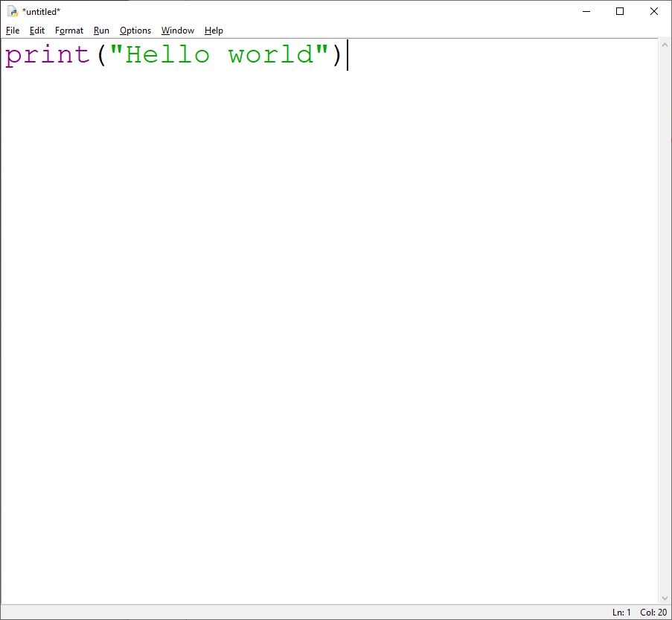The width and height of the screenshot is (672, 620).
Task: Click the scrollbar down arrow
Action: [x=665, y=598]
